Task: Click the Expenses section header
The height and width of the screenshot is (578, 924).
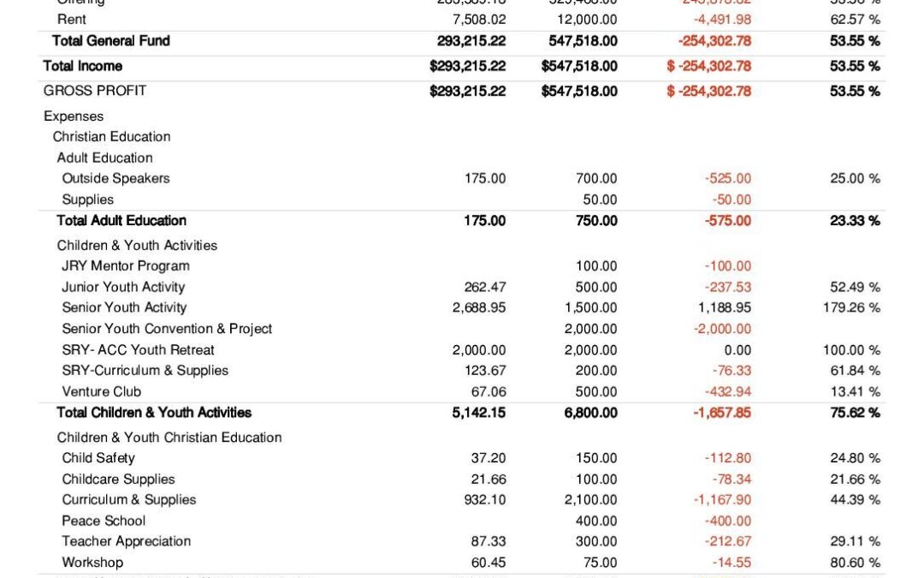Action: (x=74, y=116)
